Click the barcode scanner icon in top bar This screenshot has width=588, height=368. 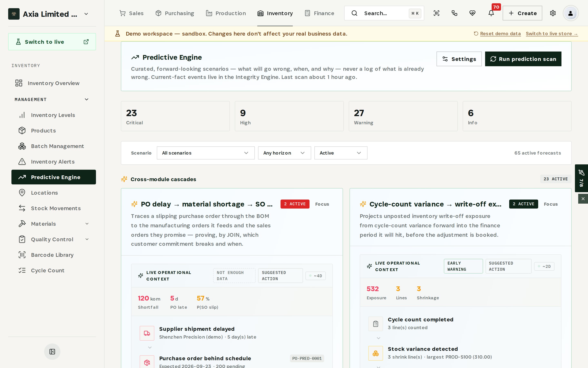(436, 13)
